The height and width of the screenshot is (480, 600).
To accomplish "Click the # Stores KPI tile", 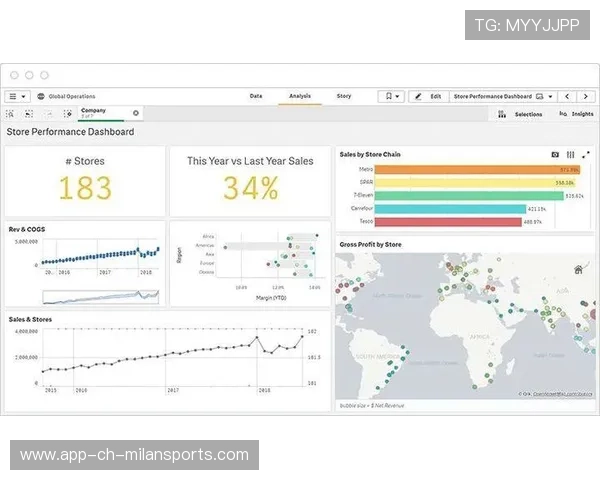I will 85,181.
